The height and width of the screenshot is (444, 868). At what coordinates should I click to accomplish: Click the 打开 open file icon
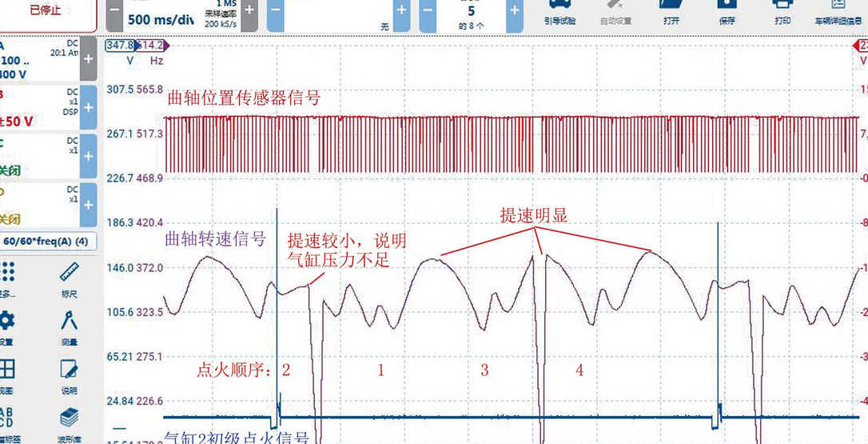671,14
